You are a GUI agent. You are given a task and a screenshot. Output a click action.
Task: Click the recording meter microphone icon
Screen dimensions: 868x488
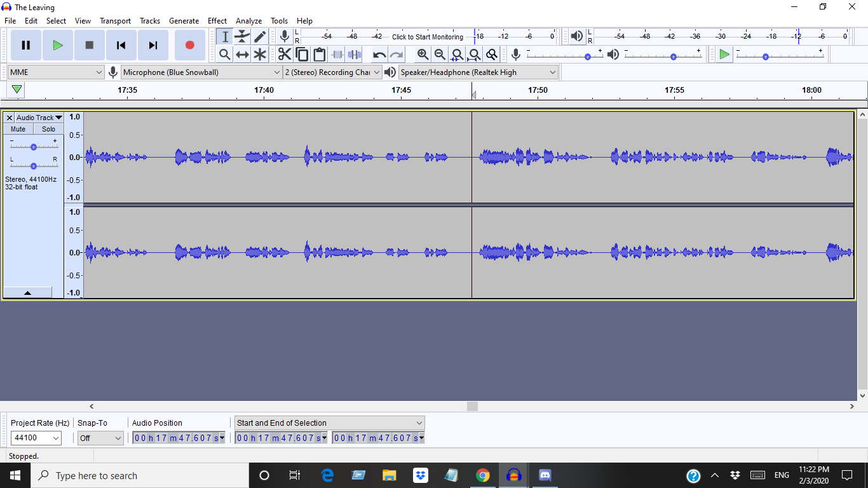(285, 37)
